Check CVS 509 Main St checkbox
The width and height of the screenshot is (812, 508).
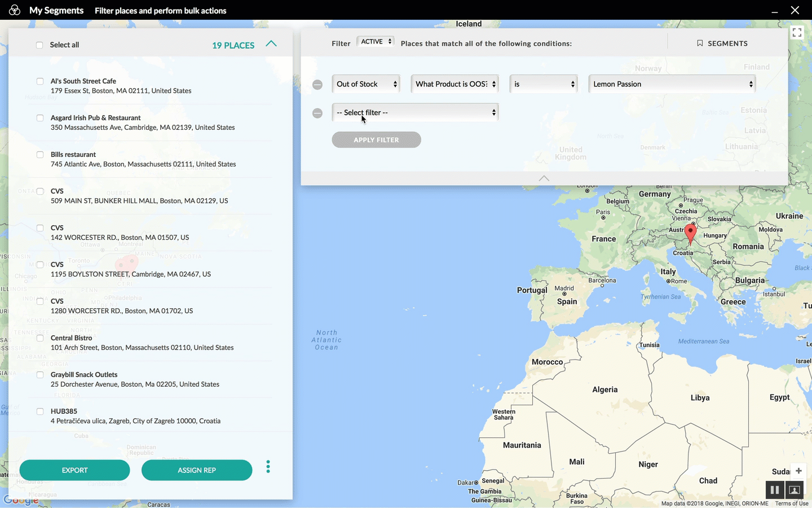click(x=40, y=191)
